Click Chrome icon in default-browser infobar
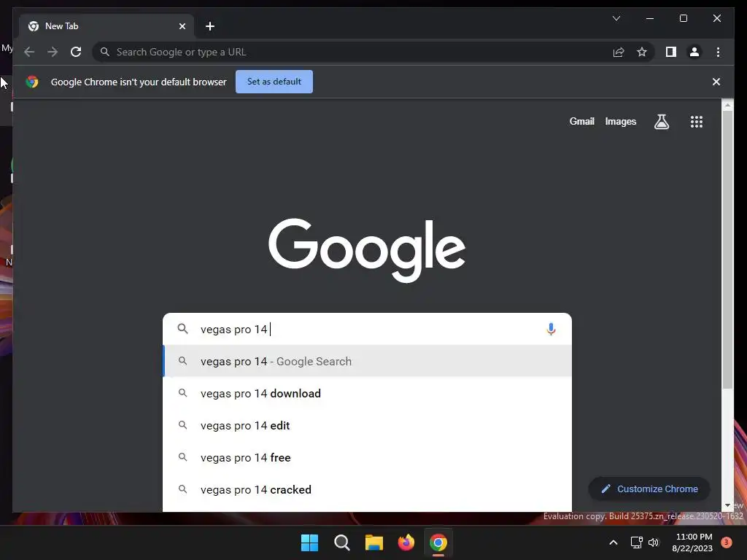The height and width of the screenshot is (560, 747). click(x=32, y=82)
